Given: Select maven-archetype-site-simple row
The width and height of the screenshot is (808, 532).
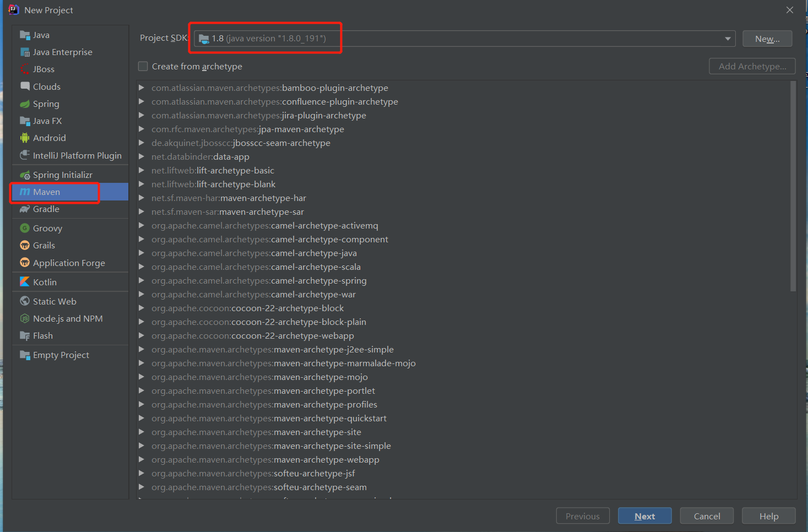Looking at the screenshot, I should pos(463,446).
